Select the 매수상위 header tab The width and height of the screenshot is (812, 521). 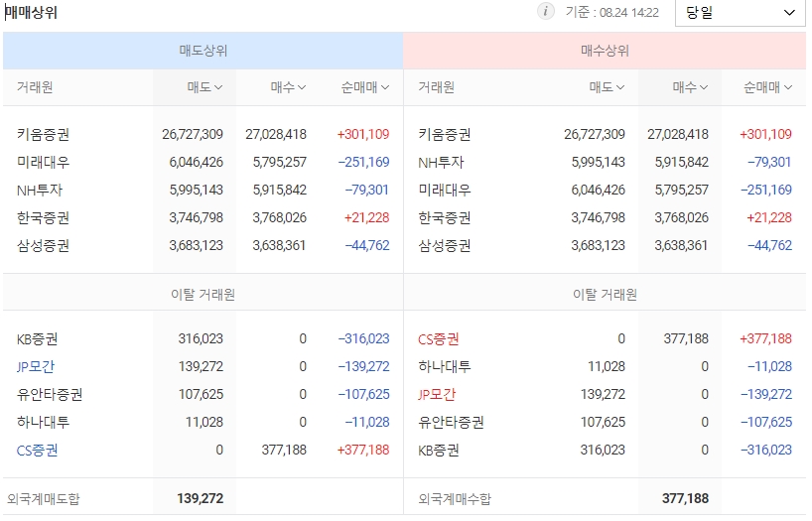pyautogui.click(x=605, y=51)
